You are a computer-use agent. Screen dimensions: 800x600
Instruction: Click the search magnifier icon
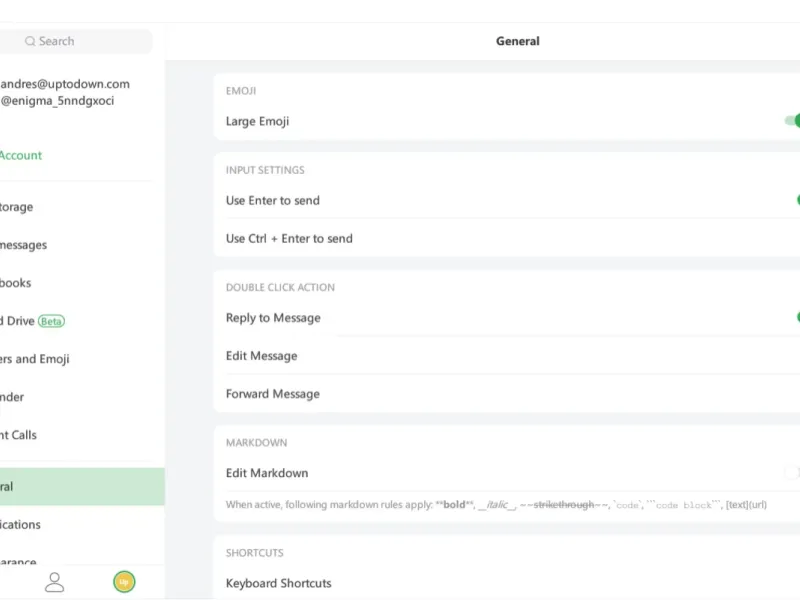[x=30, y=41]
